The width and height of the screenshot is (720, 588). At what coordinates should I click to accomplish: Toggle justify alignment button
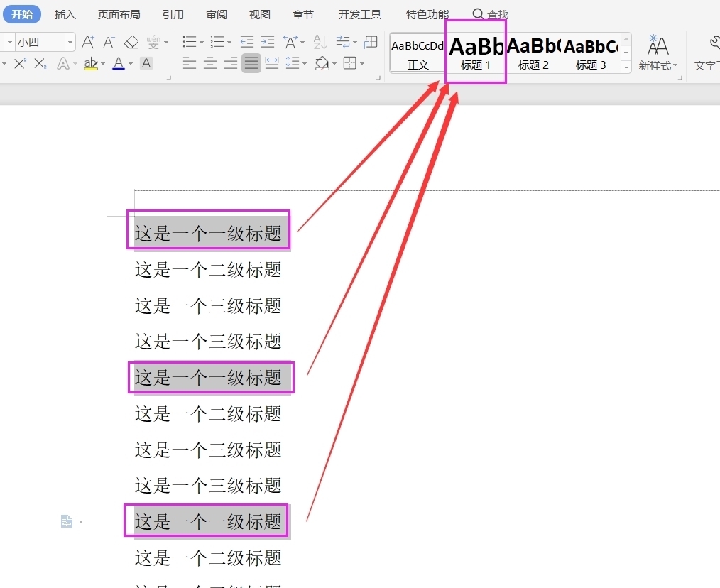251,64
